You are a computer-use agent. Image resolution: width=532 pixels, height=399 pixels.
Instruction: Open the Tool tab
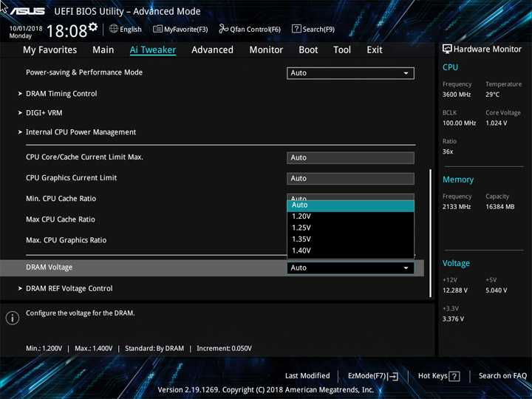[x=342, y=50]
